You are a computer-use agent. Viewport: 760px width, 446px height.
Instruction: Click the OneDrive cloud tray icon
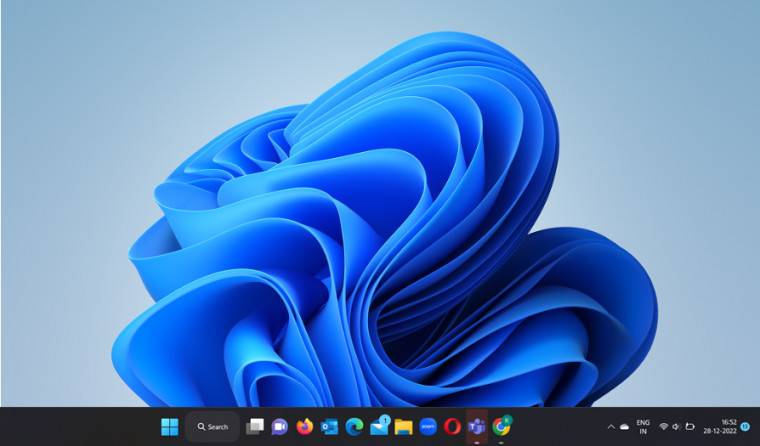(x=625, y=427)
